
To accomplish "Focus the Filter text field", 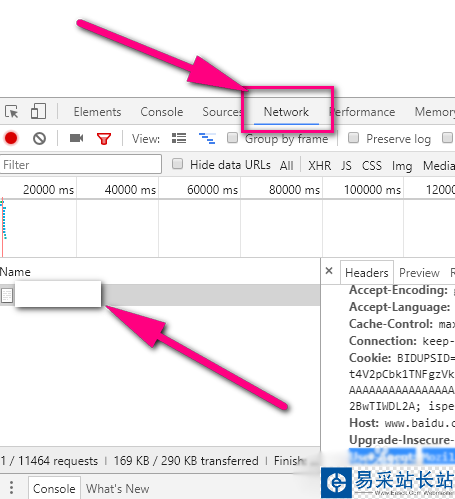I will pyautogui.click(x=81, y=164).
